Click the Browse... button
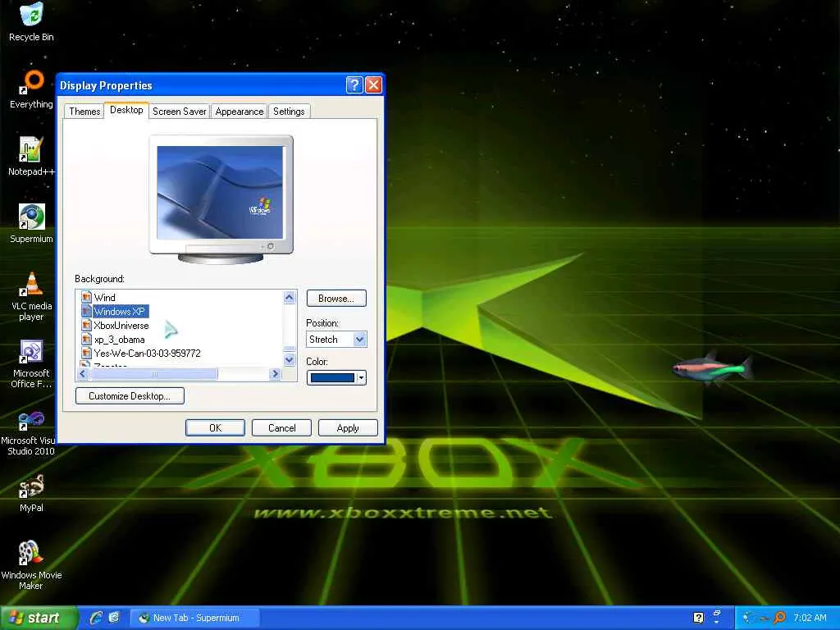The image size is (840, 630). click(336, 299)
